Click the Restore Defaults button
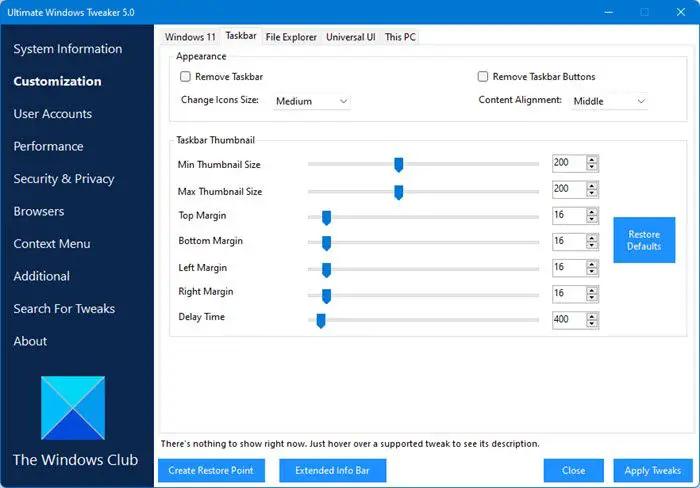The width and height of the screenshot is (700, 488). 644,240
